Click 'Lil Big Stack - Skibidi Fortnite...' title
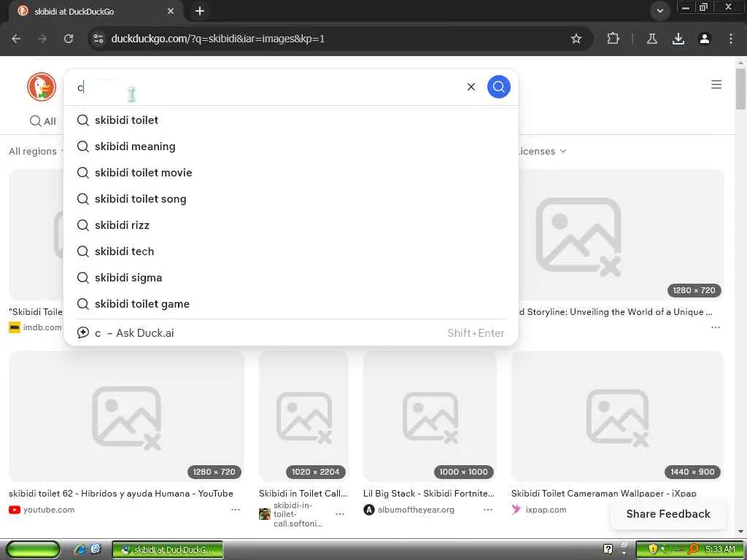This screenshot has height=560, width=747. pyautogui.click(x=429, y=494)
